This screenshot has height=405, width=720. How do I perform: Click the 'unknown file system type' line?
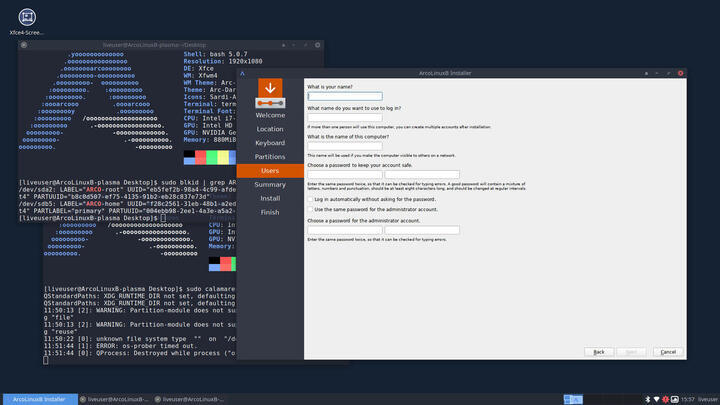click(x=140, y=339)
